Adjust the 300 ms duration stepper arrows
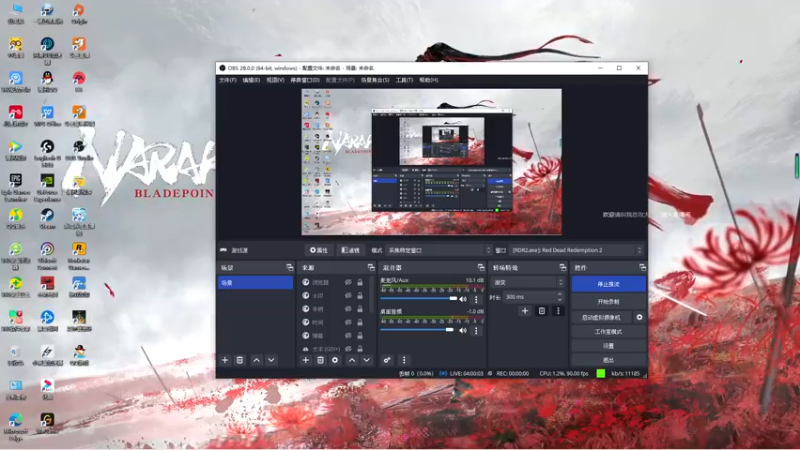The width and height of the screenshot is (800, 450). pos(560,297)
